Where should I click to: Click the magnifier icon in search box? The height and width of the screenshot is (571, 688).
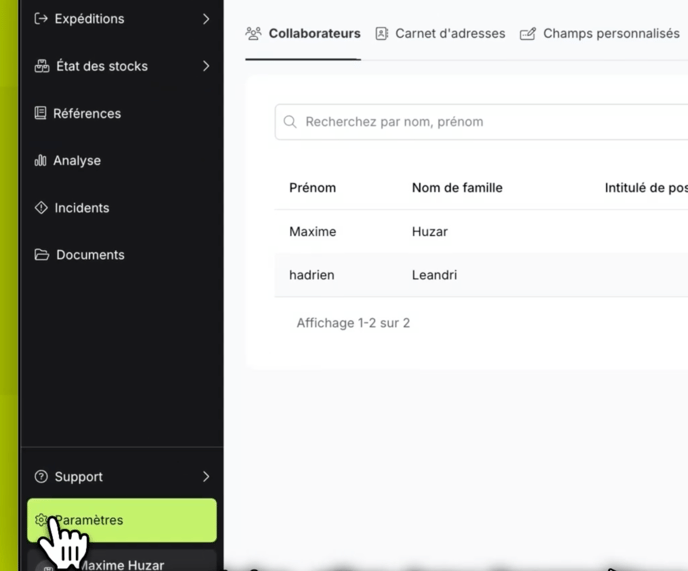click(x=290, y=122)
